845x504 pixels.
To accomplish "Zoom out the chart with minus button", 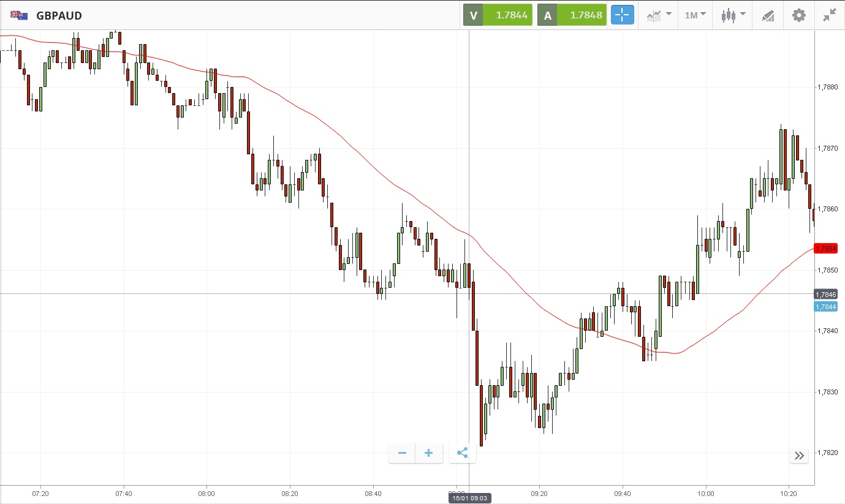I will (402, 453).
